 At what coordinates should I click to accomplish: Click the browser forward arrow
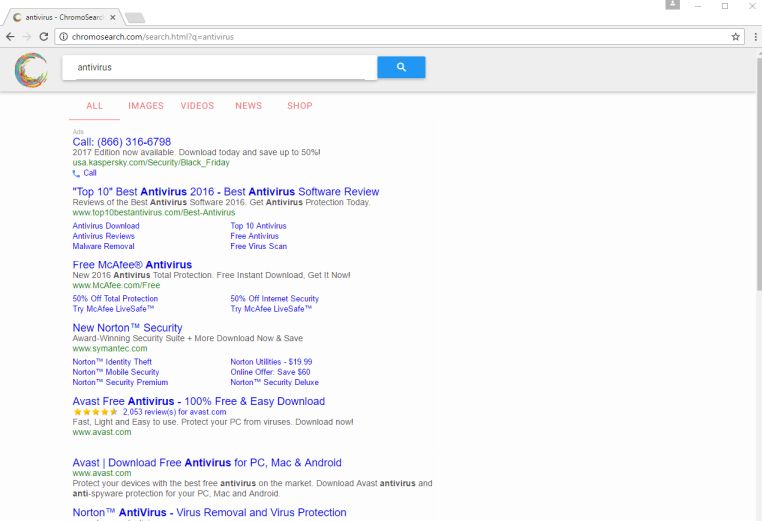click(x=27, y=36)
